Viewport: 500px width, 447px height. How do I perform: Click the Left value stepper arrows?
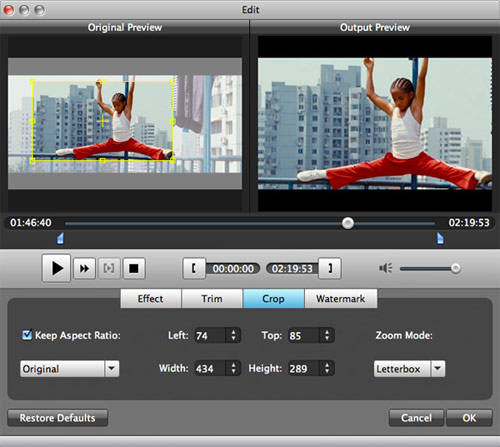(x=233, y=335)
